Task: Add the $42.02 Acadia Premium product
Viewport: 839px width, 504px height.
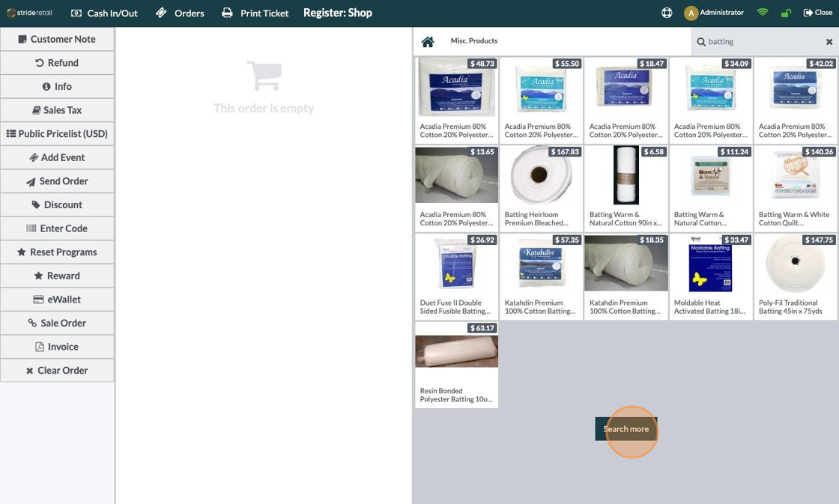Action: 795,100
